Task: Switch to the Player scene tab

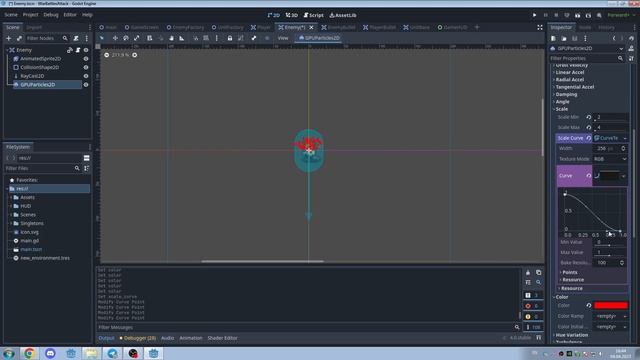Action: click(261, 27)
